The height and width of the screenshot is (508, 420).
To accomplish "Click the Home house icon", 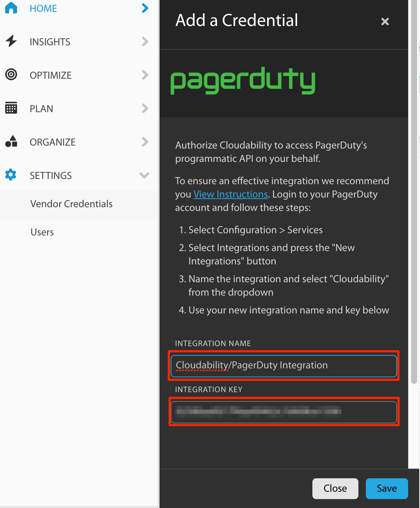I will tap(11, 8).
